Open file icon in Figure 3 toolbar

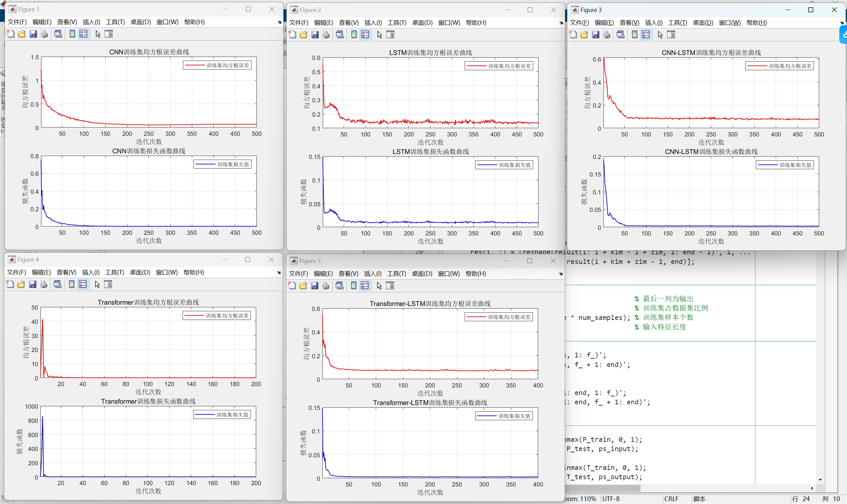point(584,35)
